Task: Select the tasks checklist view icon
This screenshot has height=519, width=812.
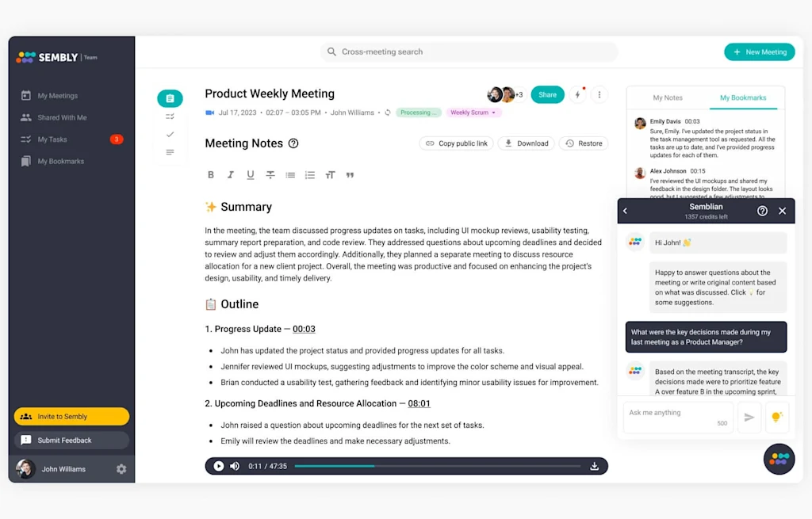Action: (170, 116)
